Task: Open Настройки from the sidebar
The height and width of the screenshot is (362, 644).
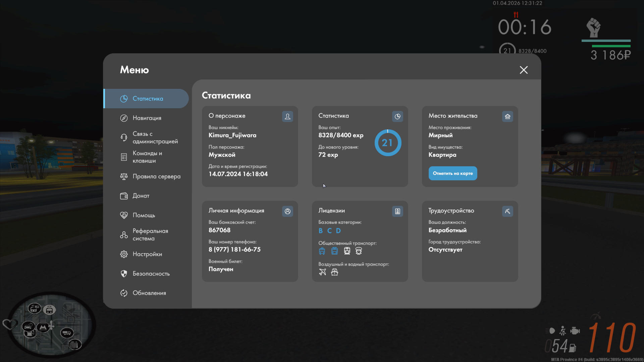Action: [147, 254]
